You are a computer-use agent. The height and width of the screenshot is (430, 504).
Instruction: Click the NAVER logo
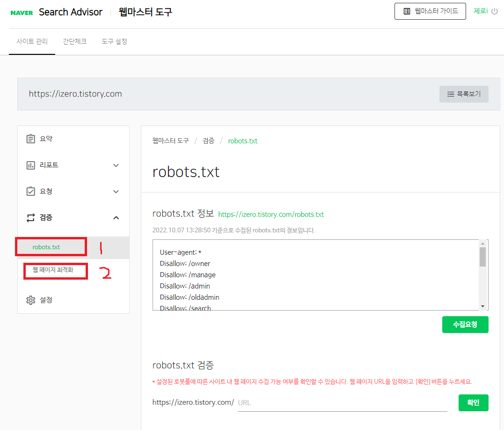(22, 13)
